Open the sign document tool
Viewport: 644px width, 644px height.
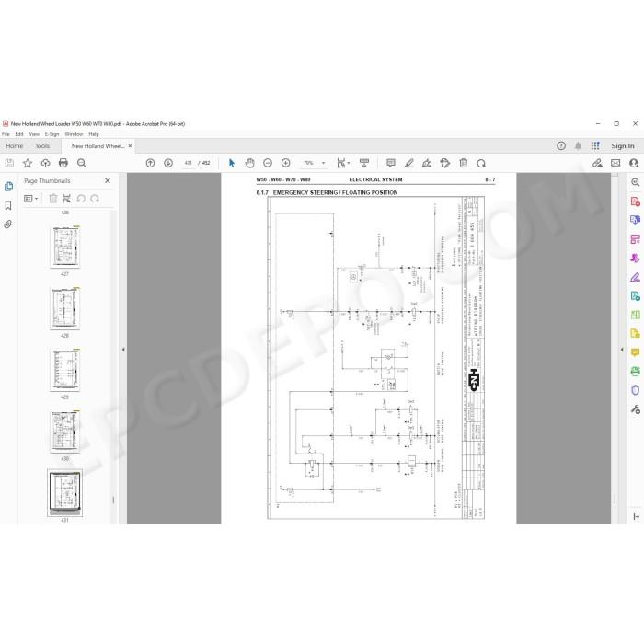[x=427, y=163]
